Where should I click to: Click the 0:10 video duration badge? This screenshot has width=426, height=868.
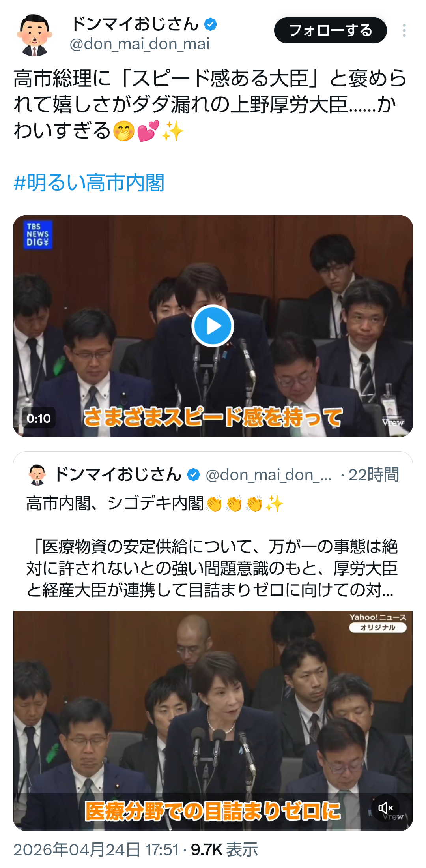pos(39,418)
